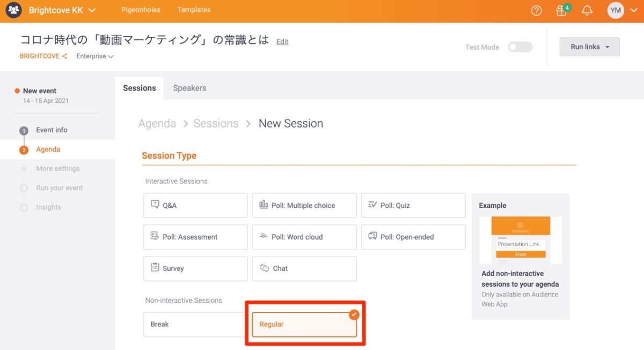Click the Edit link beside event title
Screen dimensions: 644x350
pos(282,42)
